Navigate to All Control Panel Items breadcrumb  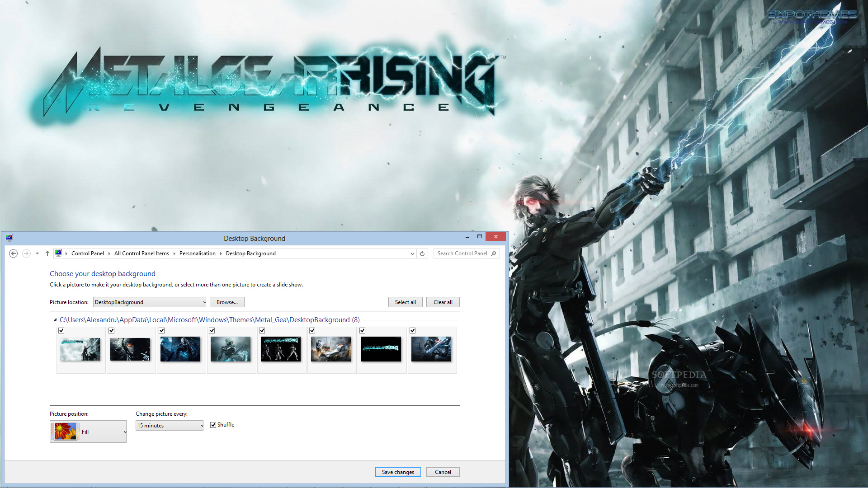tap(142, 253)
